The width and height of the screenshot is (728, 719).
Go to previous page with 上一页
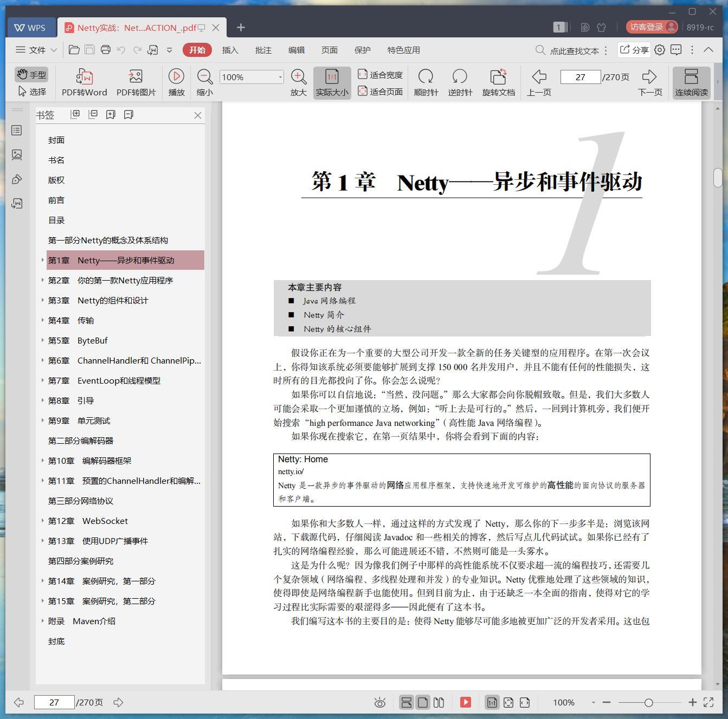point(539,76)
